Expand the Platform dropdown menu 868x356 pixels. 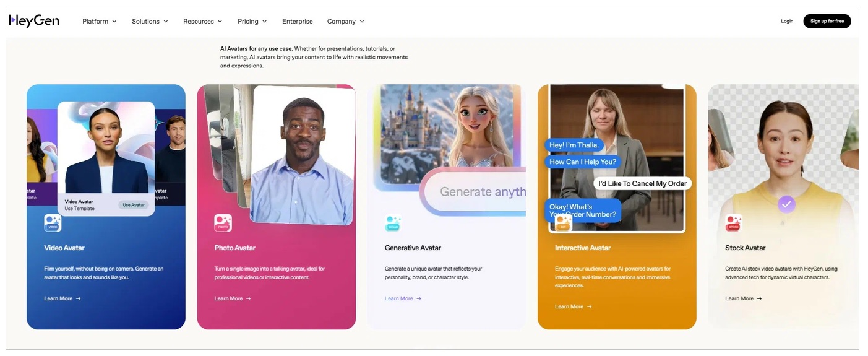pyautogui.click(x=100, y=21)
